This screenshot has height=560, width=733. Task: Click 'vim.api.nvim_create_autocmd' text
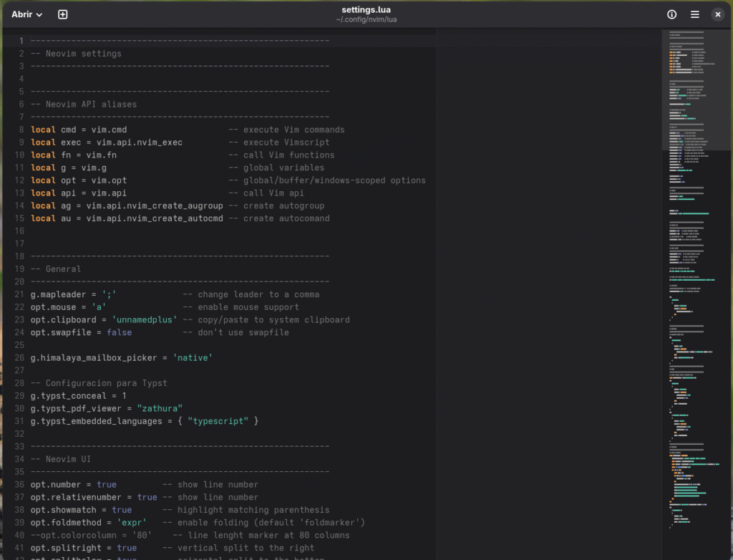click(x=155, y=218)
